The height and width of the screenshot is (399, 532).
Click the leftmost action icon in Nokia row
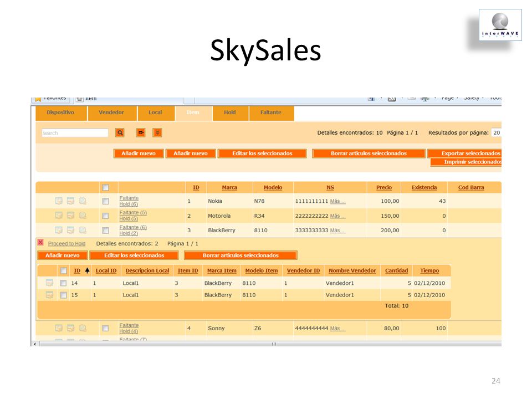click(59, 201)
